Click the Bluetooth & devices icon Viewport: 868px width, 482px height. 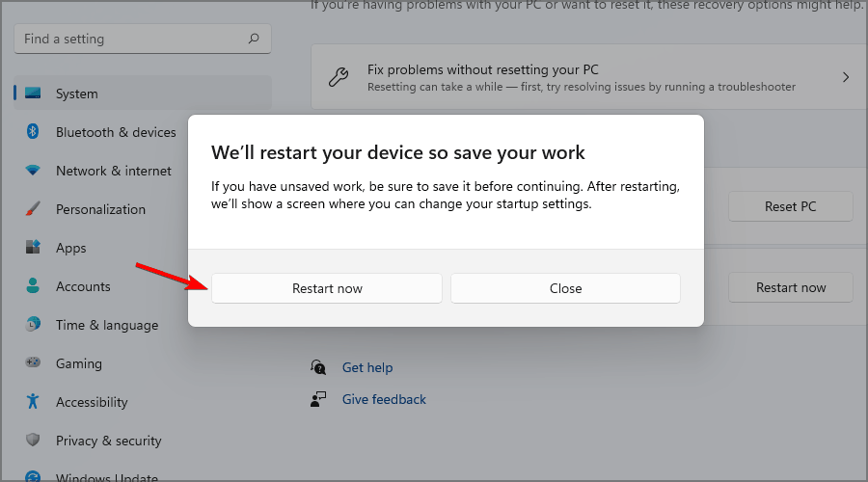tap(33, 132)
